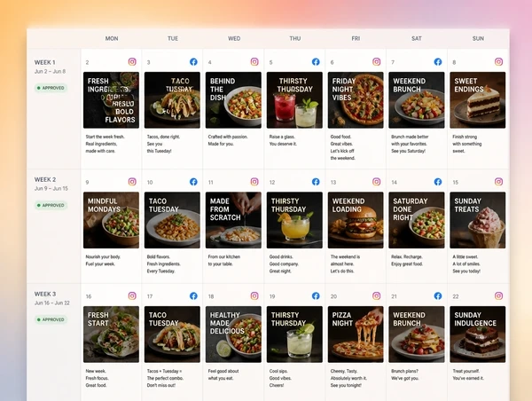Click the caption 'Brunch plans?'

point(405,371)
